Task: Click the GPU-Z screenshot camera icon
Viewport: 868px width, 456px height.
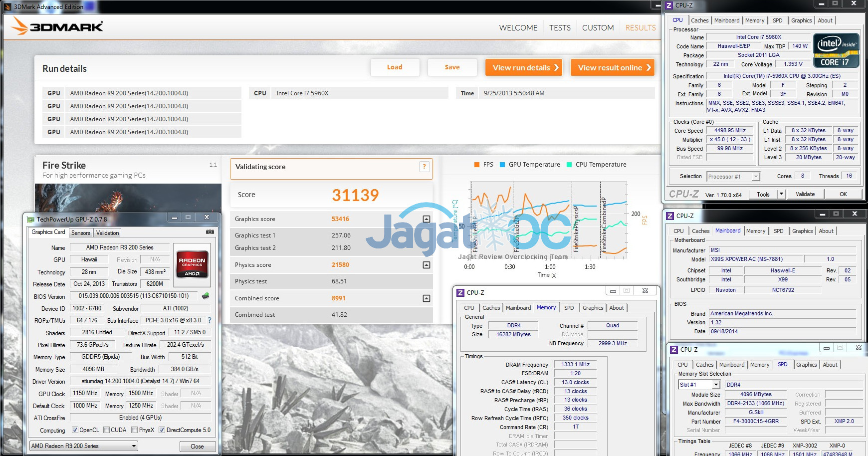Action: click(210, 232)
